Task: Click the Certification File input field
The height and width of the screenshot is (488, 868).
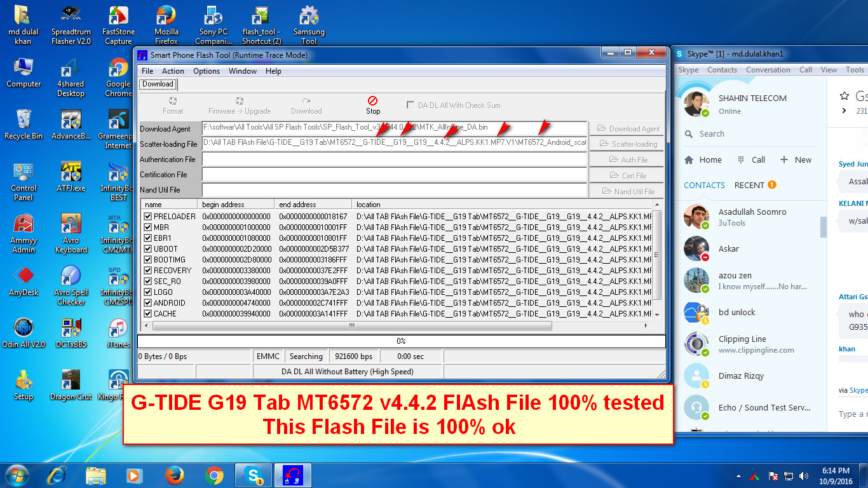Action: (x=395, y=174)
